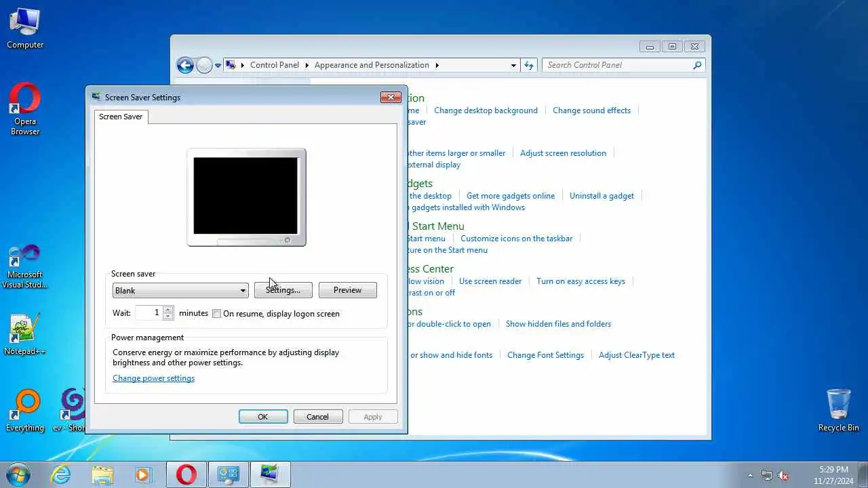Open Uninstall a gadget link
This screenshot has width=868, height=488.
(x=601, y=196)
